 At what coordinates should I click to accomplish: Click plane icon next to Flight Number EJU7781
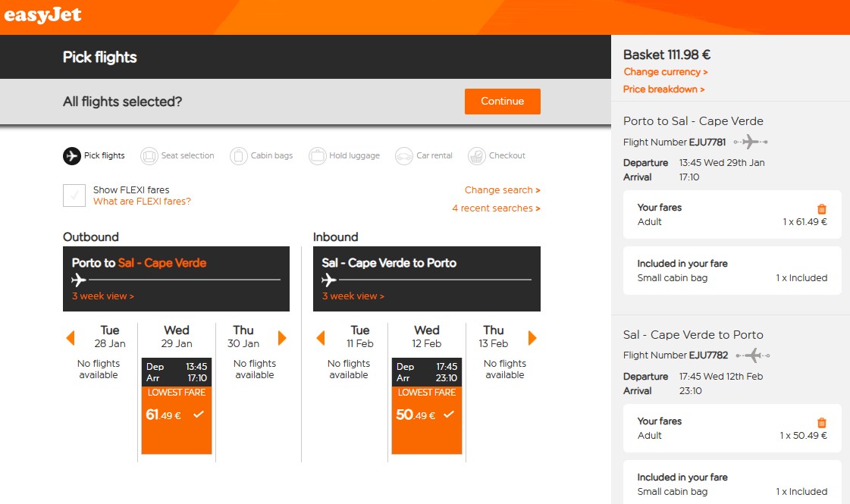point(750,142)
